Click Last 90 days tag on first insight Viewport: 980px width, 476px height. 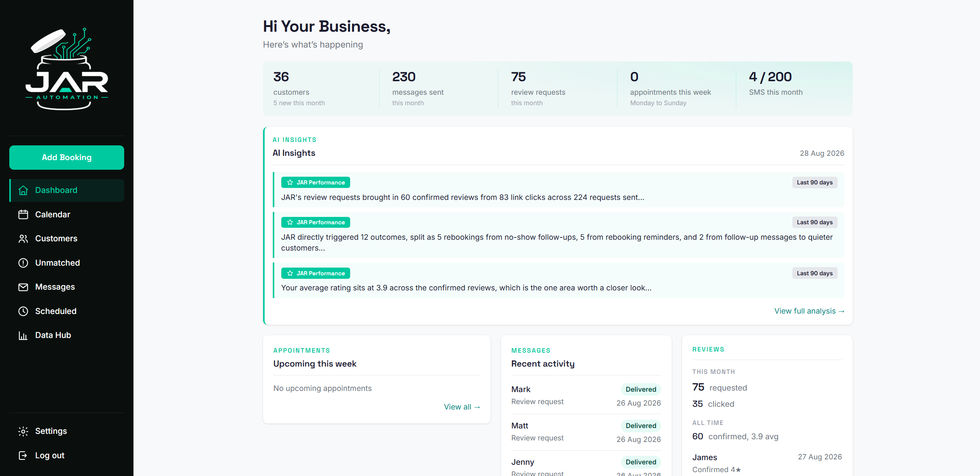coord(814,183)
